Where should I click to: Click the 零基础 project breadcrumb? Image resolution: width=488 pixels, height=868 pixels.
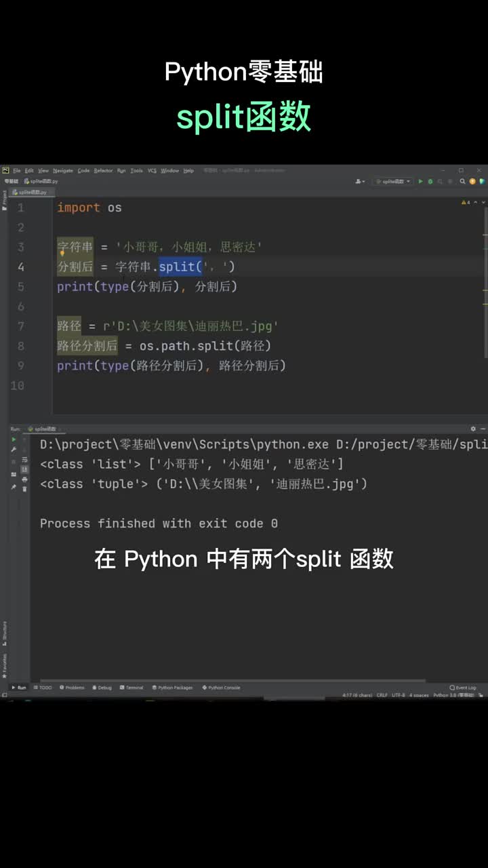click(x=12, y=182)
